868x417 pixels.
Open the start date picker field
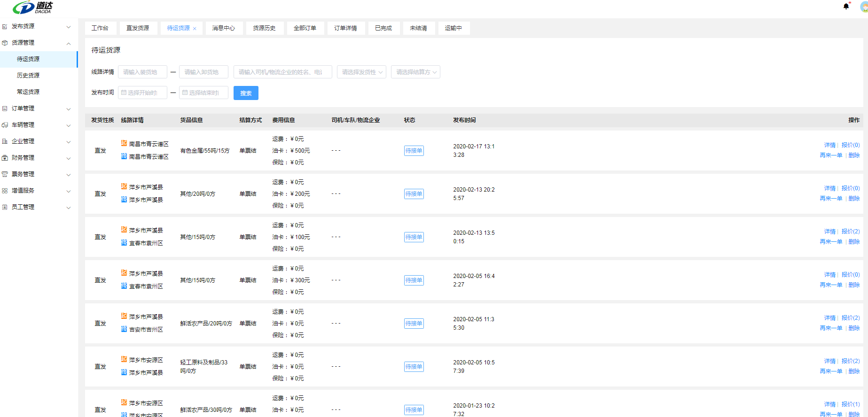(142, 93)
